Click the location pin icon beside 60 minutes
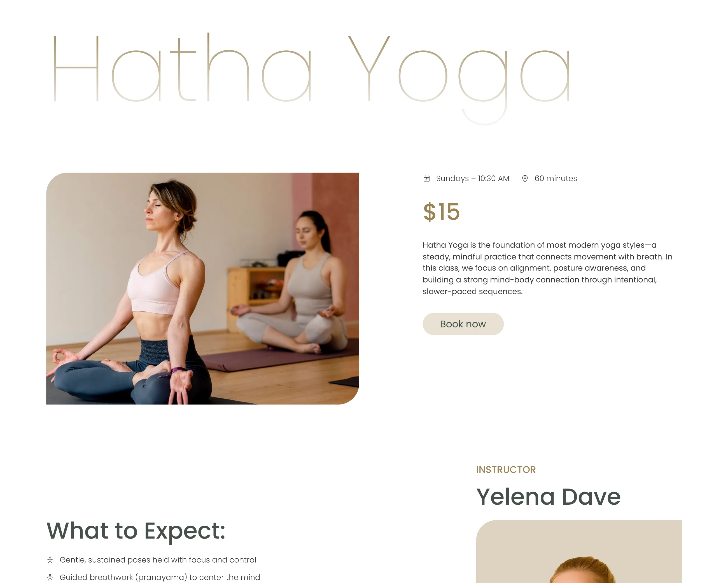Image resolution: width=728 pixels, height=583 pixels. pyautogui.click(x=525, y=178)
